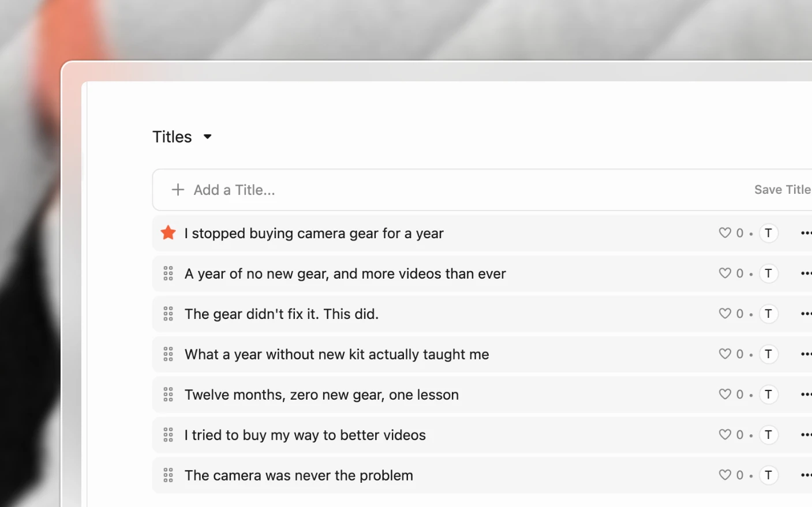Open ellipsis menu for "What a year without new kit"
This screenshot has height=507, width=812.
click(806, 354)
